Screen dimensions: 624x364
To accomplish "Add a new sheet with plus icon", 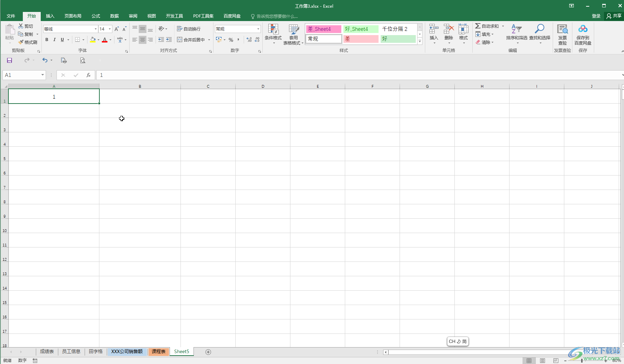I will coord(208,352).
